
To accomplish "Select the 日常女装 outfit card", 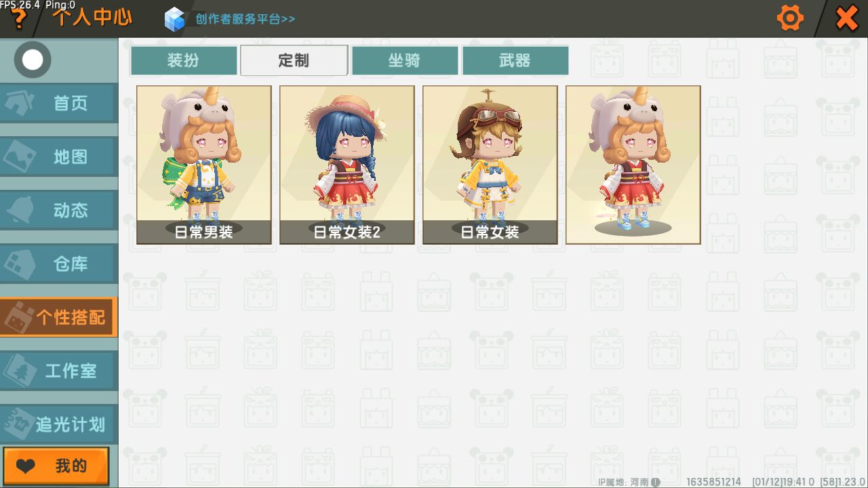I will pyautogui.click(x=490, y=165).
